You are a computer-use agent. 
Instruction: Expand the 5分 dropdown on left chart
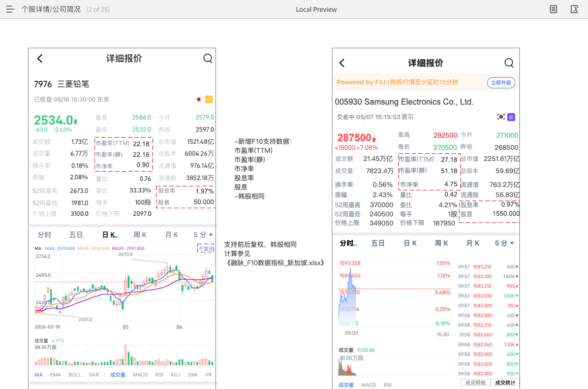pyautogui.click(x=203, y=235)
